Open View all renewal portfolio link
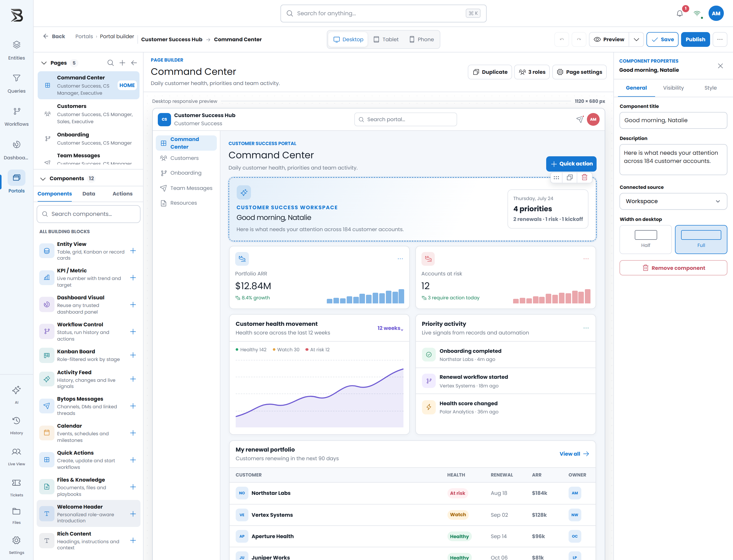The width and height of the screenshot is (733, 560). [x=574, y=454]
